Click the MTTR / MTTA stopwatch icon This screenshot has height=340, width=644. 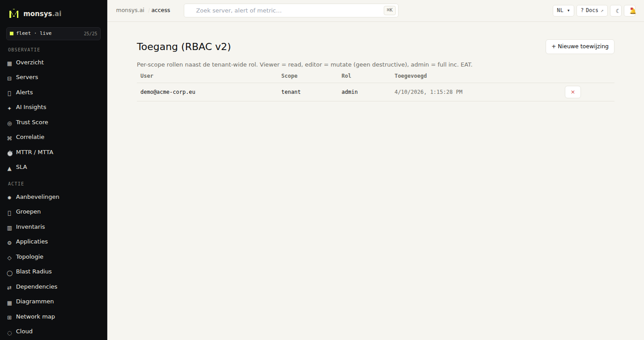pyautogui.click(x=9, y=153)
